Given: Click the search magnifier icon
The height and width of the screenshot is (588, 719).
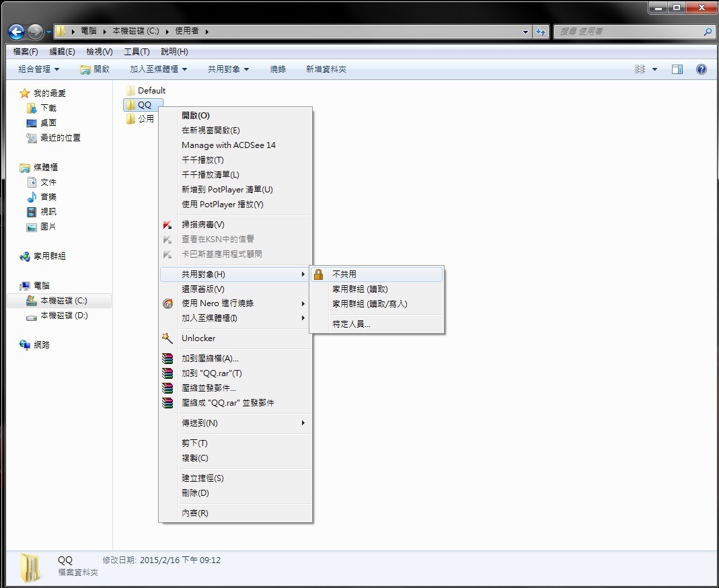Looking at the screenshot, I should 708,32.
